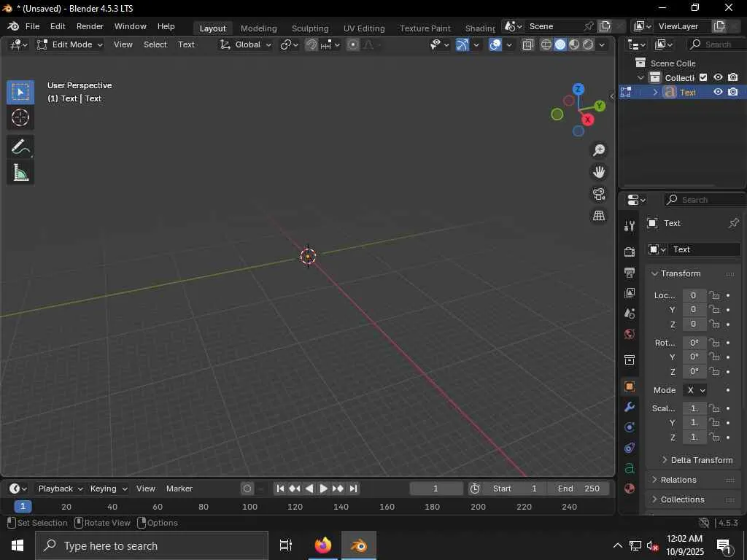Select the Annotate tool in toolbar

(20, 147)
